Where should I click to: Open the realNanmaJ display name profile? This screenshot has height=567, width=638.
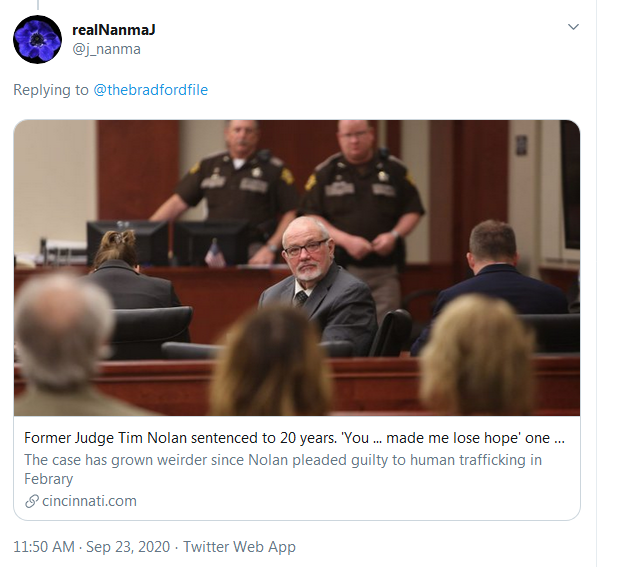[112, 29]
